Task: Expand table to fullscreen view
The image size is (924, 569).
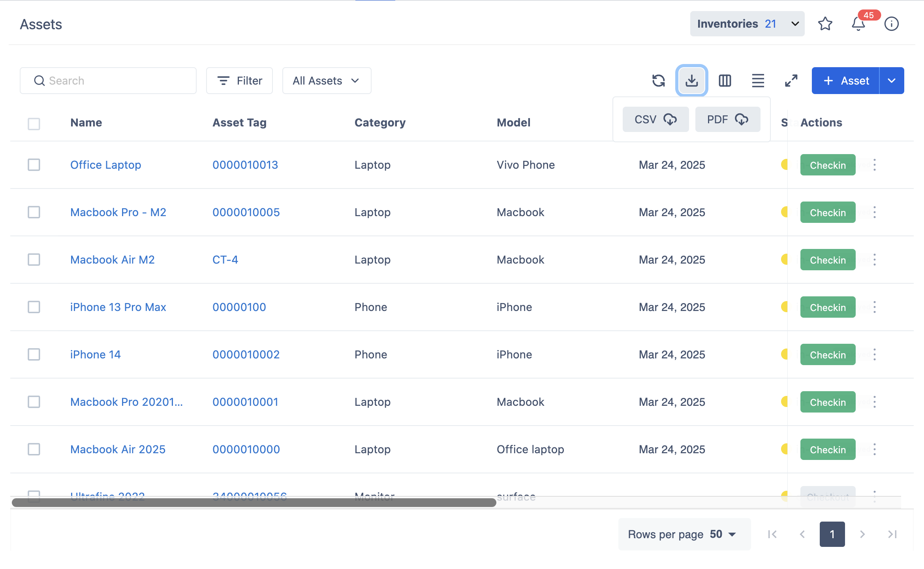Action: pyautogui.click(x=791, y=81)
